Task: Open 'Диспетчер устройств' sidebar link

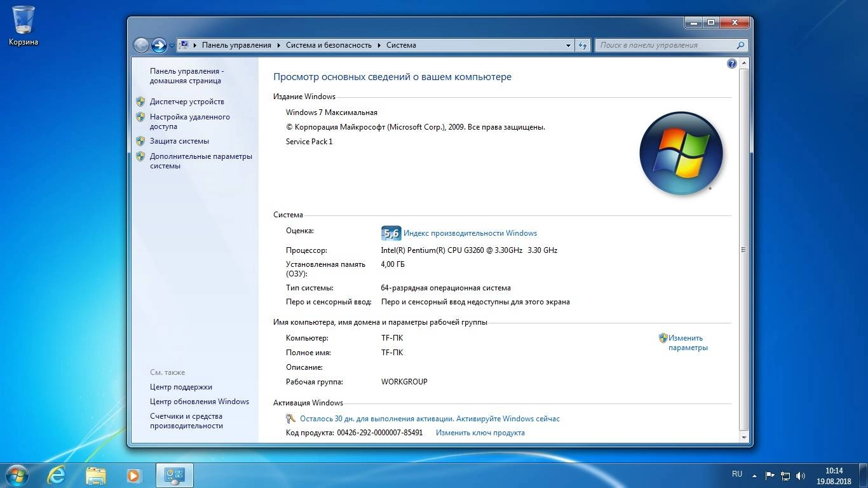Action: [x=187, y=102]
